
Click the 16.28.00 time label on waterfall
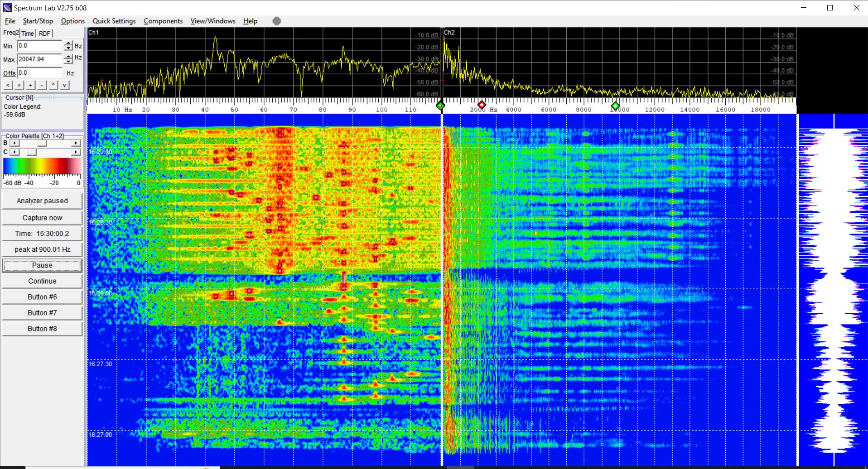[100, 293]
